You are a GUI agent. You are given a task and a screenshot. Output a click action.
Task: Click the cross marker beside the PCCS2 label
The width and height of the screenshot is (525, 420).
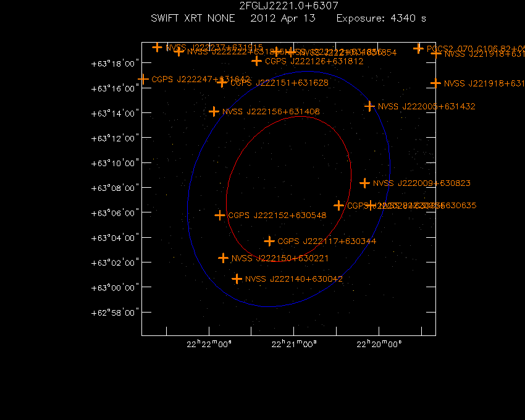click(x=418, y=49)
